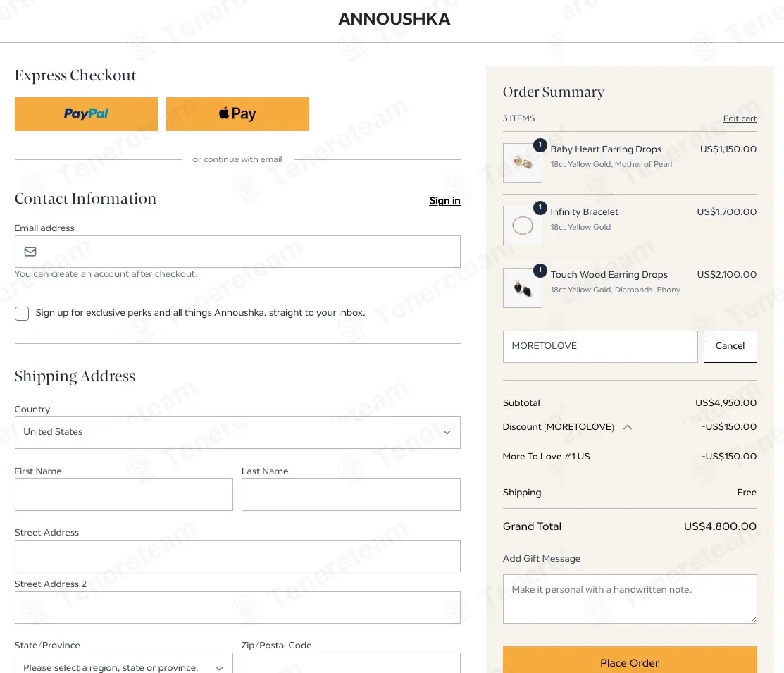This screenshot has height=673, width=784.
Task: Click quantity badge on Baby Heart Earring Drops
Action: (x=540, y=144)
